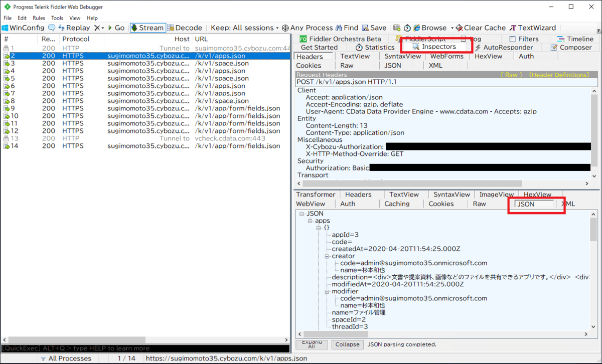Open Keep: All sessions dropdown
The height and width of the screenshot is (364, 602).
(245, 28)
